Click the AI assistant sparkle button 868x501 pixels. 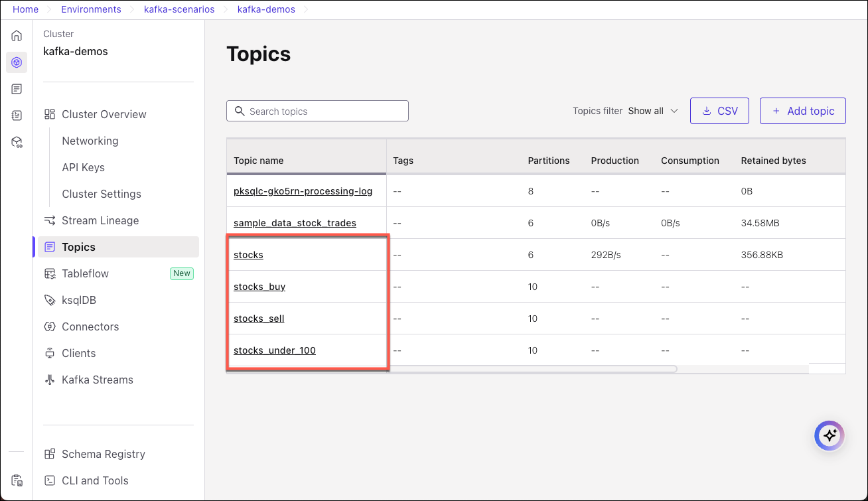click(829, 436)
